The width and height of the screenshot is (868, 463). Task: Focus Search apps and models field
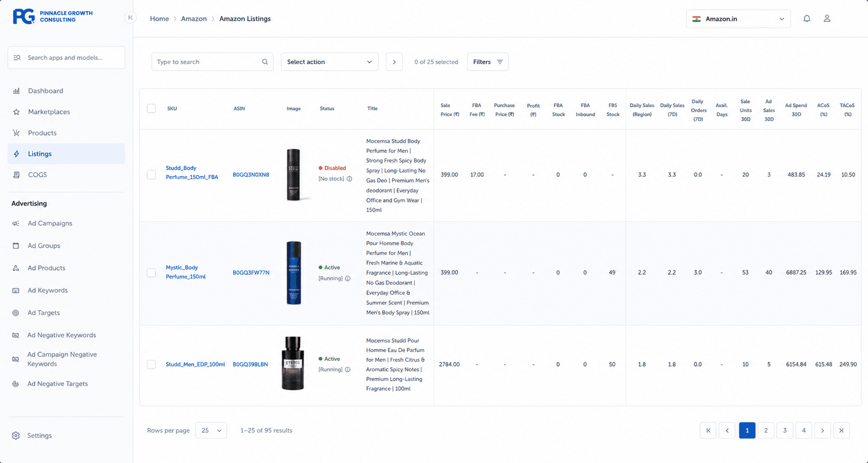click(66, 58)
